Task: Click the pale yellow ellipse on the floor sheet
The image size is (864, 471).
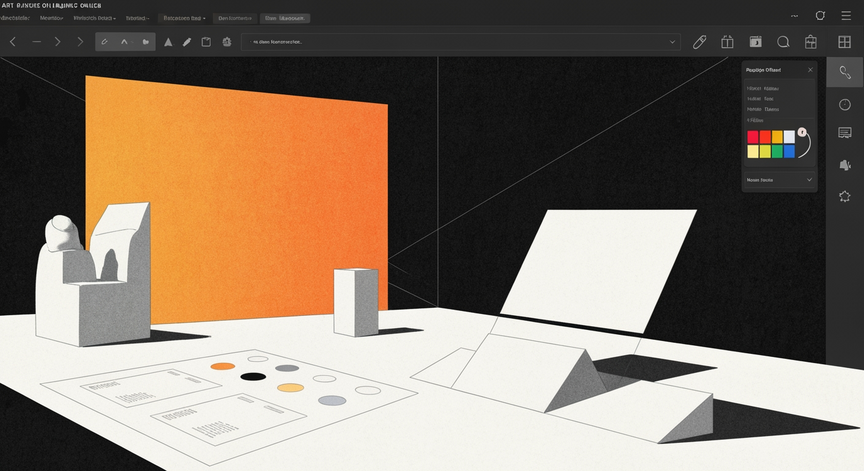Action: [x=290, y=388]
